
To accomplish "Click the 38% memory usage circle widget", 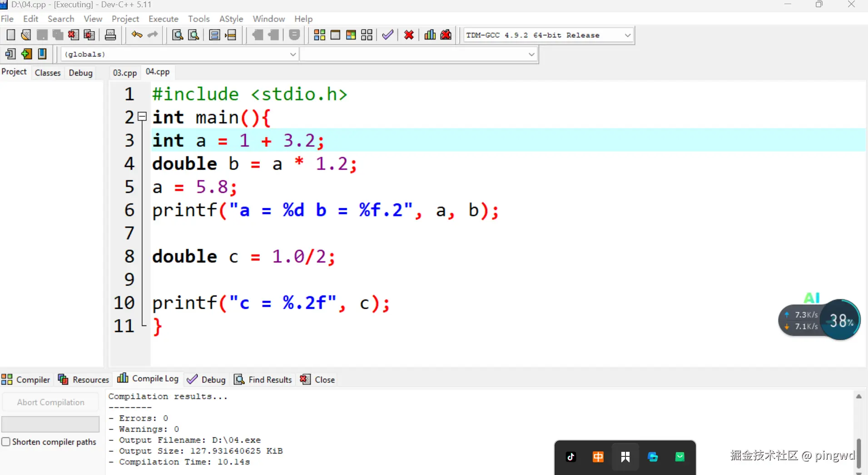I will pyautogui.click(x=841, y=320).
